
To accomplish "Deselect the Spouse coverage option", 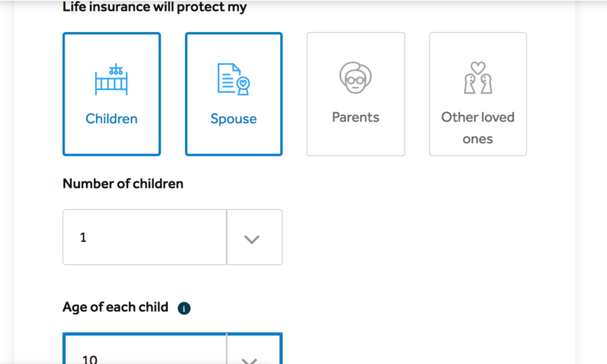I will click(x=234, y=94).
